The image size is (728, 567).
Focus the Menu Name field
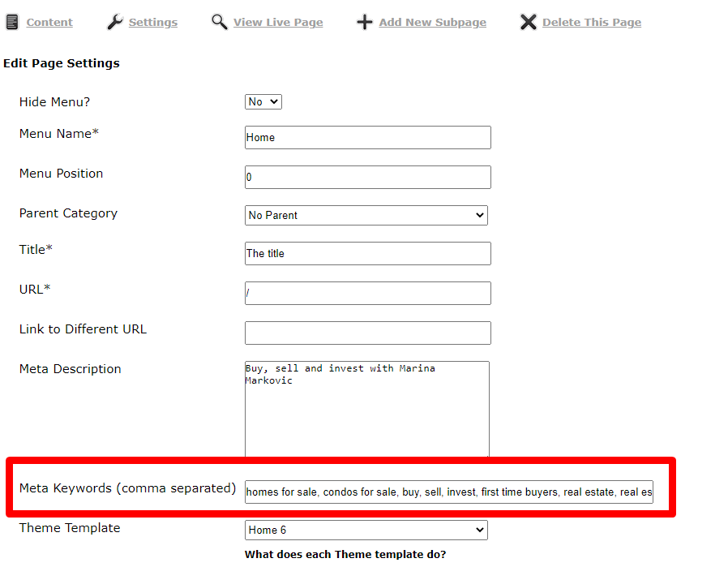tap(368, 137)
